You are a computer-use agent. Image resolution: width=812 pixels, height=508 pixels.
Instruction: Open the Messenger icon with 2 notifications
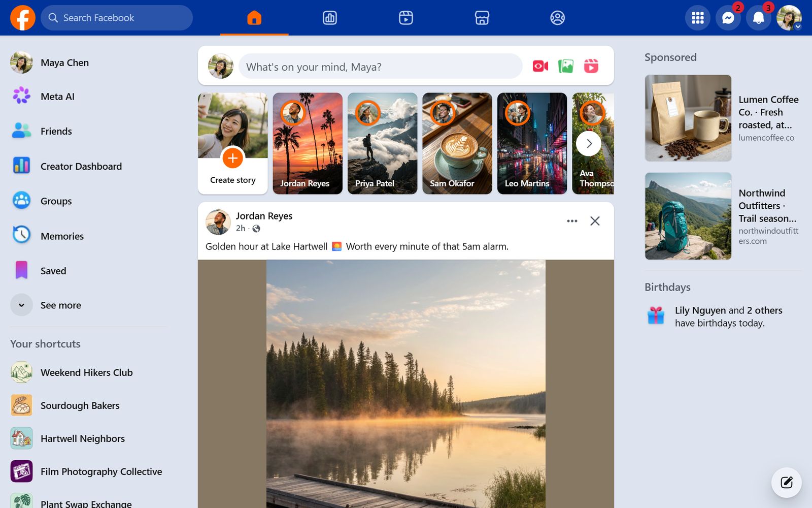tap(728, 18)
